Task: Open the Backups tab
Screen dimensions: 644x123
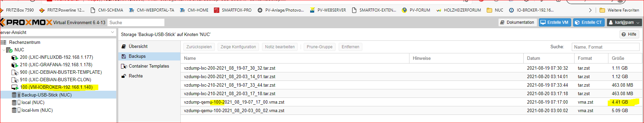Action: 137,56
